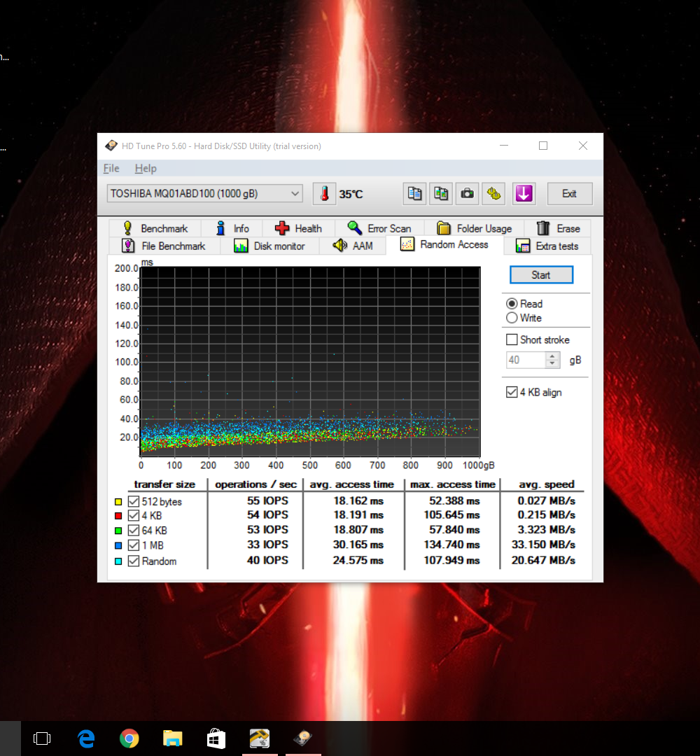Open Task View on the taskbar
Screen dimensions: 700x756
tap(42, 738)
